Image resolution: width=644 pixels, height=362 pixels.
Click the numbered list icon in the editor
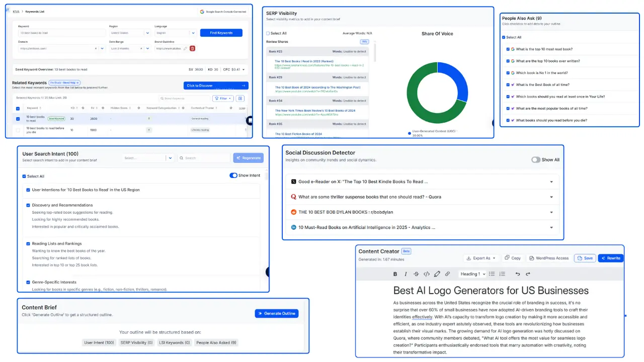[502, 274]
